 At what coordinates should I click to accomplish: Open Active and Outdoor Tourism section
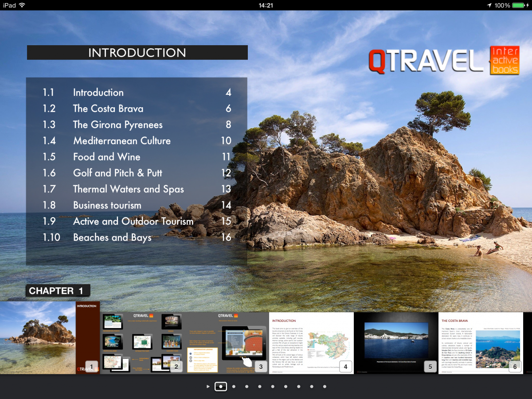point(137,221)
